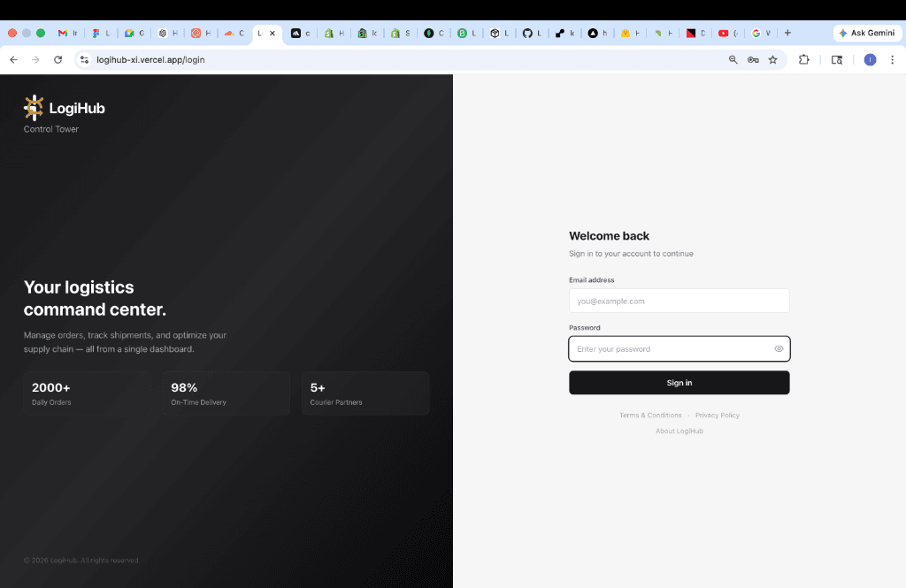Open the Chrome three-dot menu
This screenshot has height=588, width=906.
(892, 59)
